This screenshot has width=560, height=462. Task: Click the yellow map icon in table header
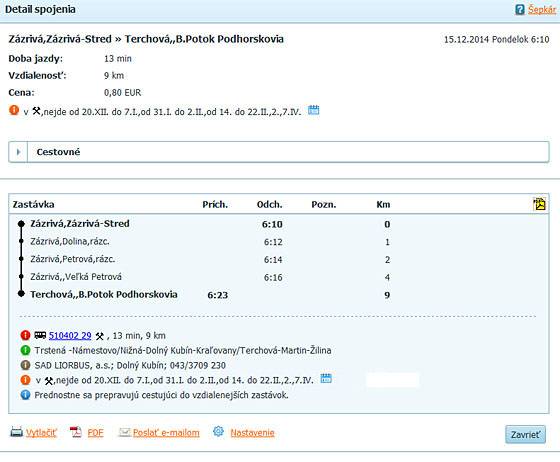[539, 204]
